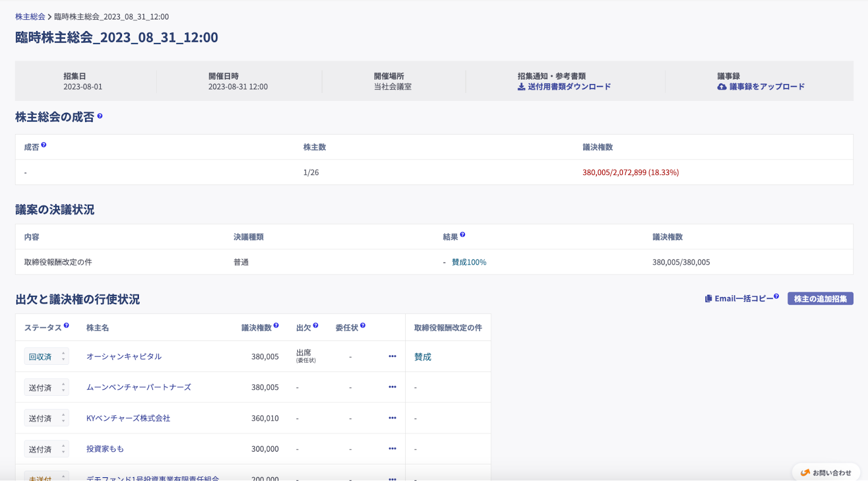Select the 取締役報酬改定の件 agenda row text
This screenshot has width=868, height=481.
tap(58, 262)
